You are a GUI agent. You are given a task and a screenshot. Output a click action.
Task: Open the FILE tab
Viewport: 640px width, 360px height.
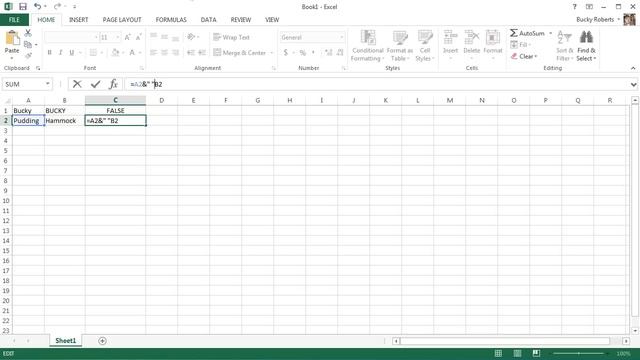click(x=14, y=20)
